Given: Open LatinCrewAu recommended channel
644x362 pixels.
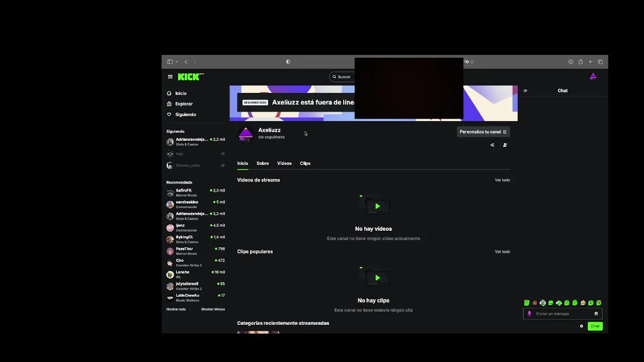Looking at the screenshot, I should click(196, 298).
